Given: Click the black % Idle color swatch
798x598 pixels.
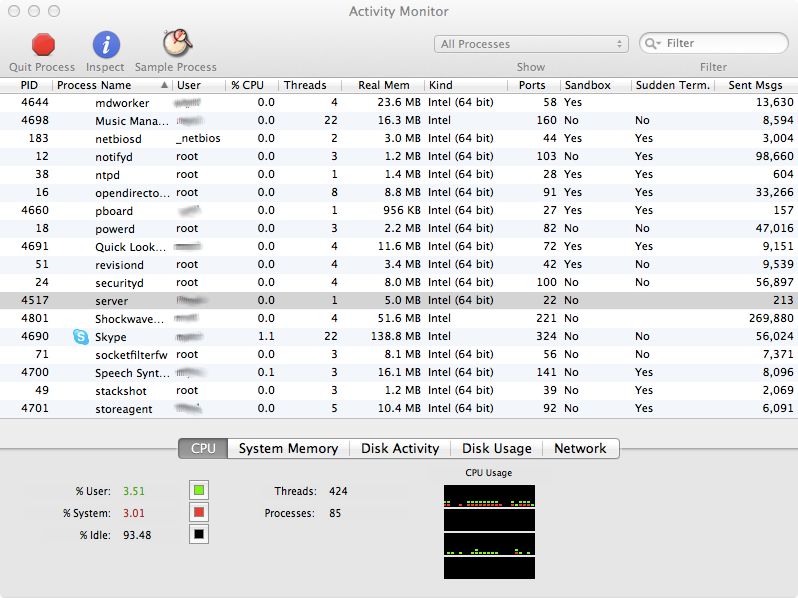Looking at the screenshot, I should tap(199, 534).
